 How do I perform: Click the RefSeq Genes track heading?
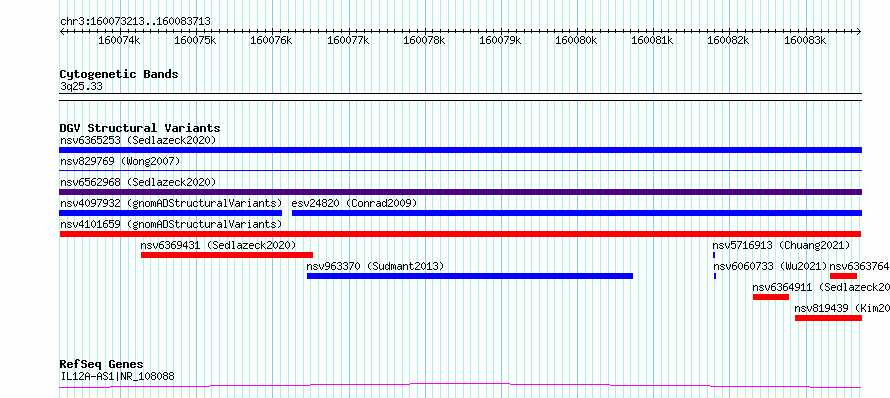(102, 365)
